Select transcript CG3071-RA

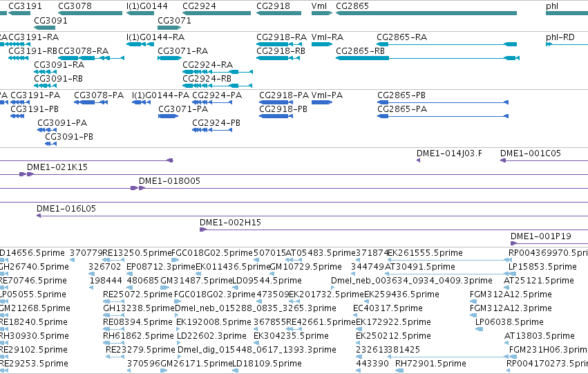coord(169,58)
